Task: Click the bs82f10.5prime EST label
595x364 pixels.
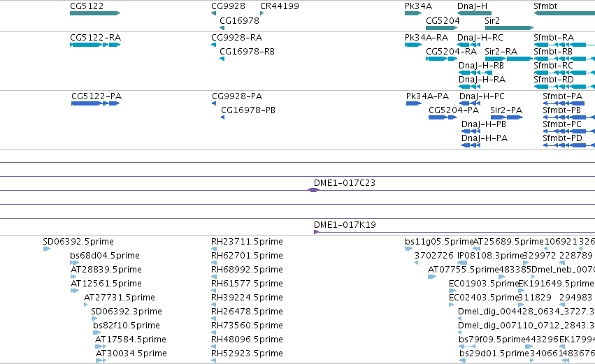Action: (127, 326)
